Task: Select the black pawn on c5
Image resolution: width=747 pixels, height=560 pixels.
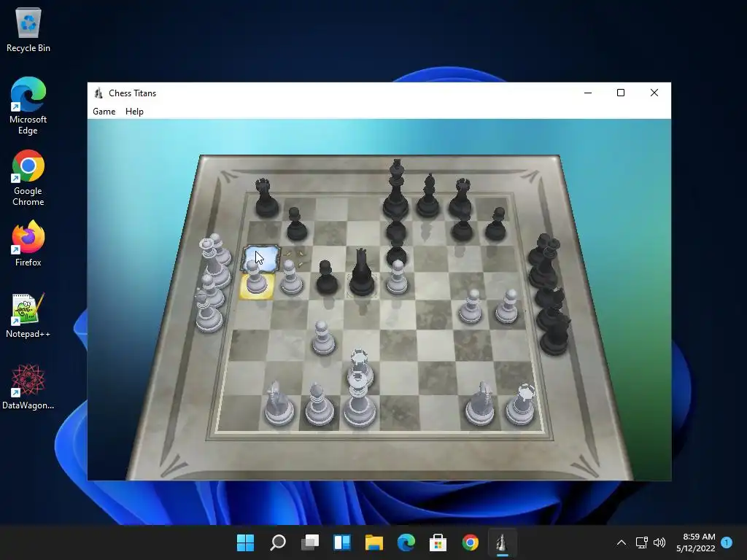Action: coord(326,276)
